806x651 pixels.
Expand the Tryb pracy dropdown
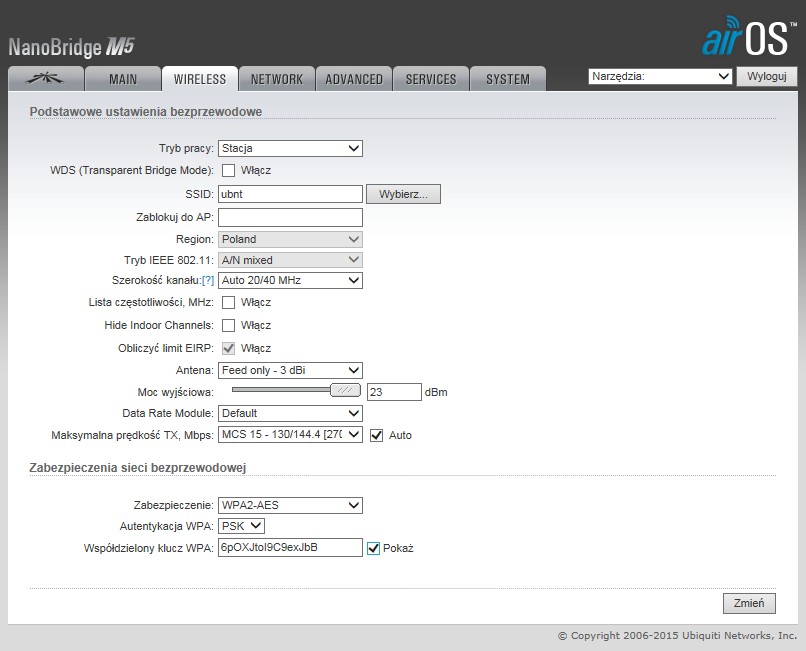pos(290,149)
